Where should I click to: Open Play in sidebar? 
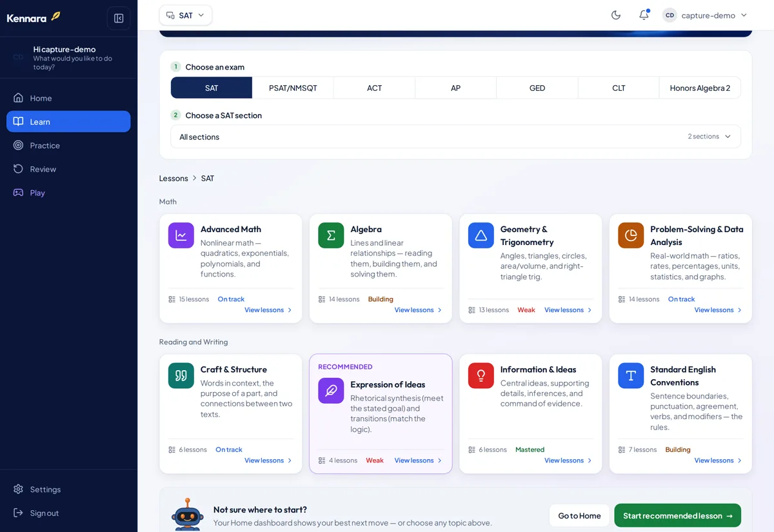click(x=68, y=193)
